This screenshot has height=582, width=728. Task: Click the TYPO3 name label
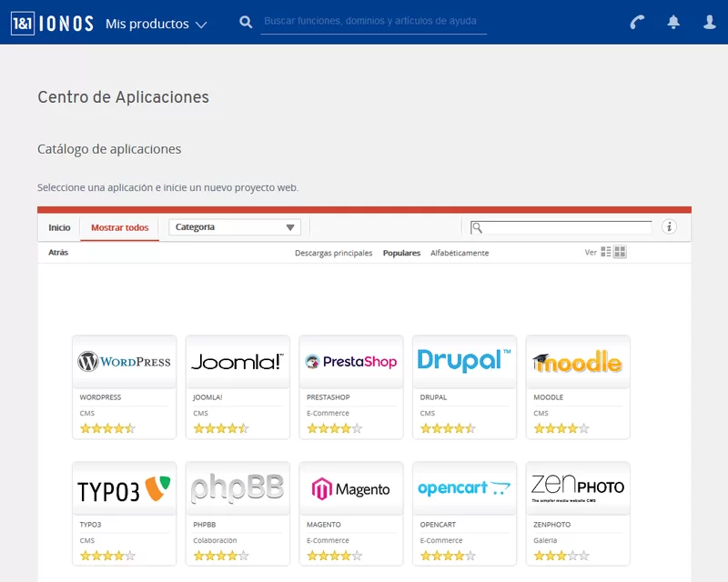90,525
